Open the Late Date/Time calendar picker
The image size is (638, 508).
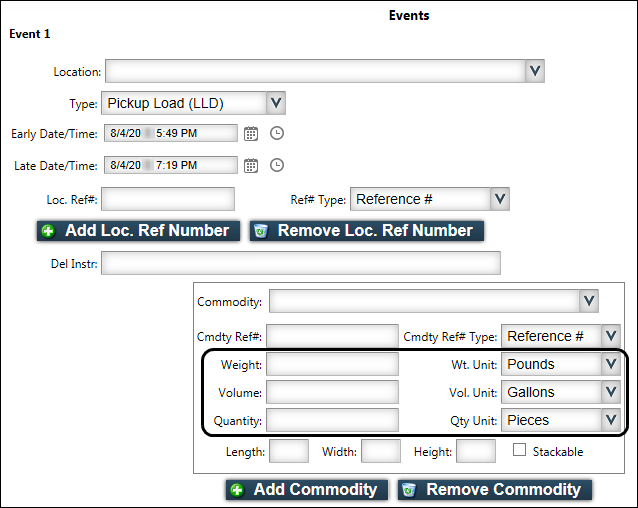coord(251,165)
